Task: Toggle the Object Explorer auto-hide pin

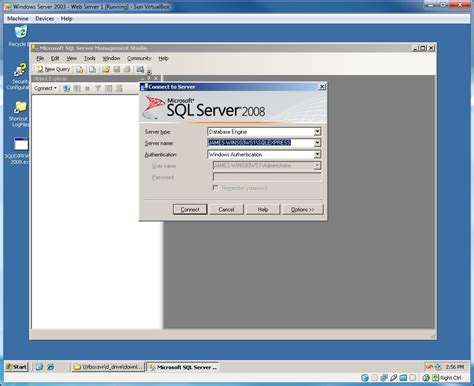Action: pos(149,78)
